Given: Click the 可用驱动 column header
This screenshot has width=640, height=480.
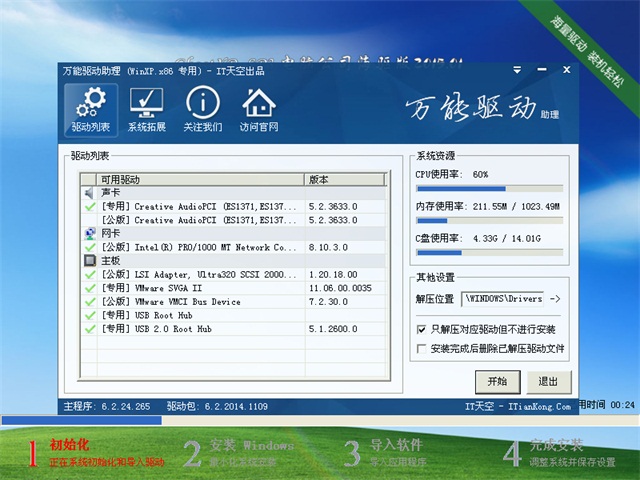Looking at the screenshot, I should pyautogui.click(x=200, y=180).
